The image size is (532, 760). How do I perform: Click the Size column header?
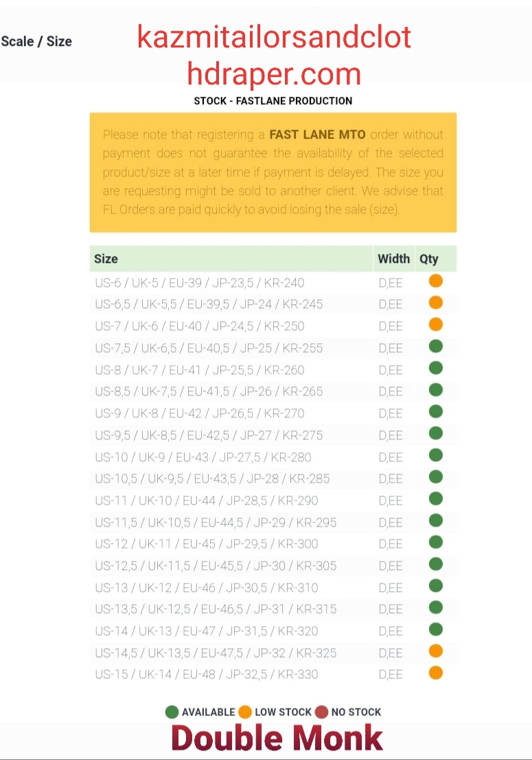coord(106,259)
